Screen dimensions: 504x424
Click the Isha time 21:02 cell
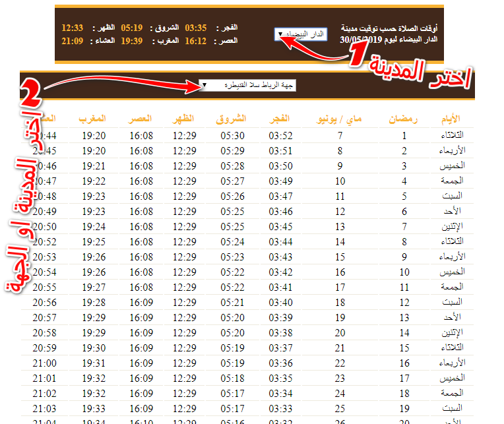tap(44, 394)
